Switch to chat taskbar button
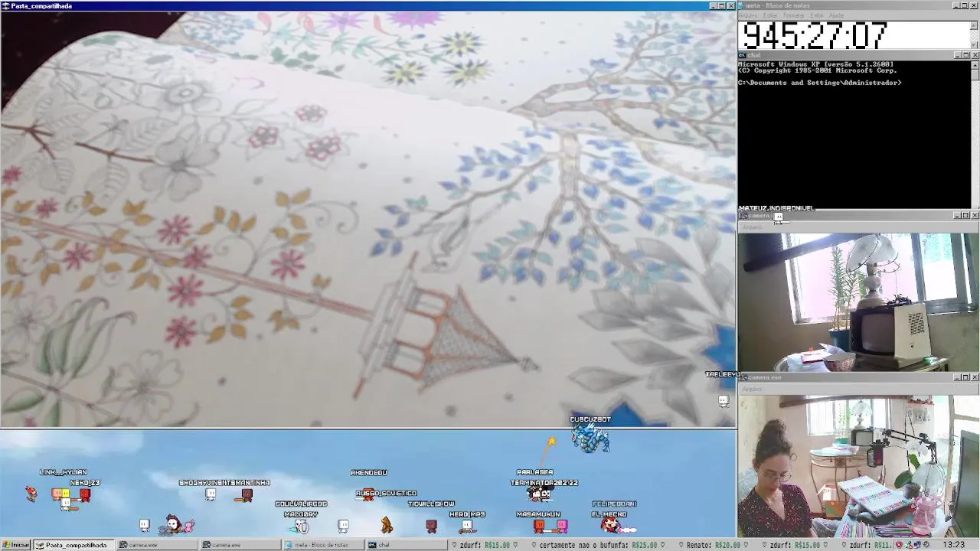The image size is (980, 551). coord(406,545)
